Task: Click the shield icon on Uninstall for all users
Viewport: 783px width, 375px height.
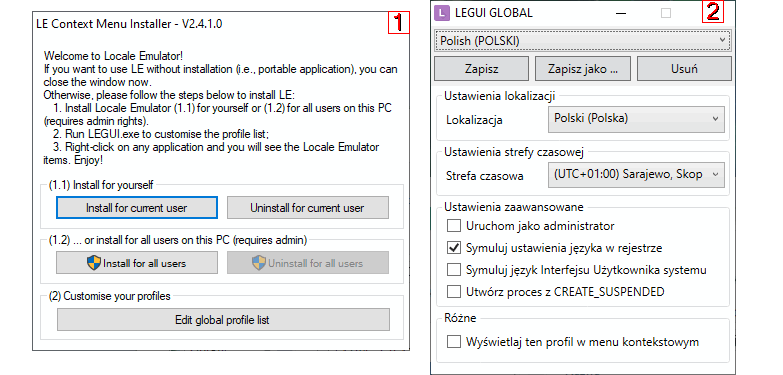Action: click(259, 263)
